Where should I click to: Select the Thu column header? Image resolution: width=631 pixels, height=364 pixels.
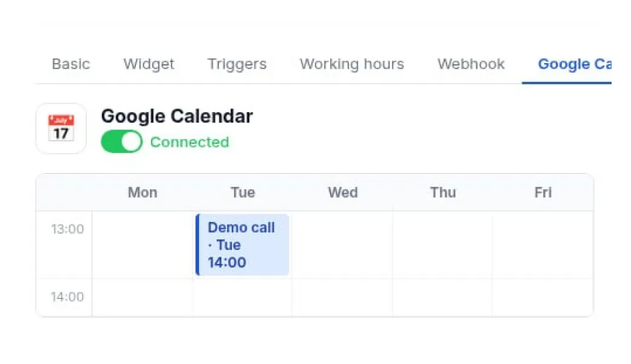pyautogui.click(x=443, y=192)
